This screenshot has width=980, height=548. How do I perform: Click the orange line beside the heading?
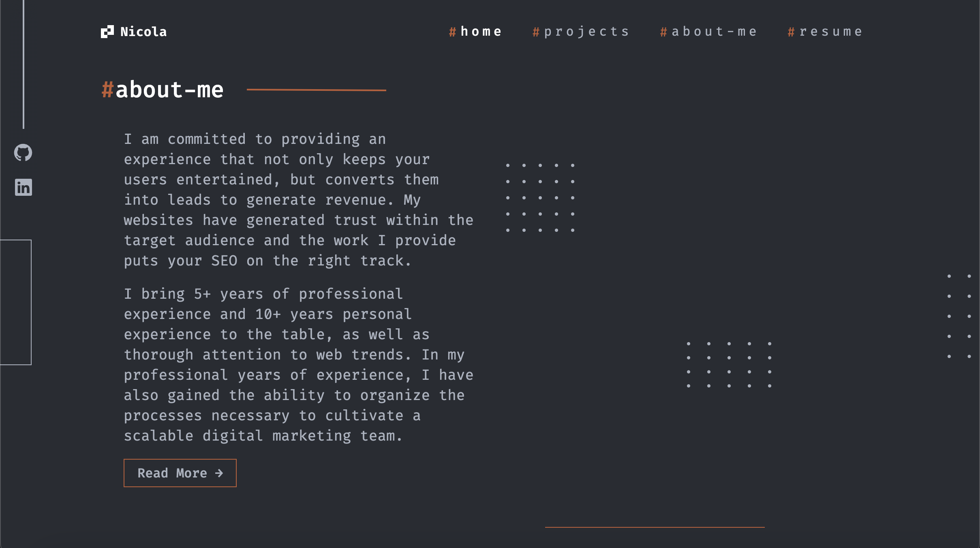(316, 90)
